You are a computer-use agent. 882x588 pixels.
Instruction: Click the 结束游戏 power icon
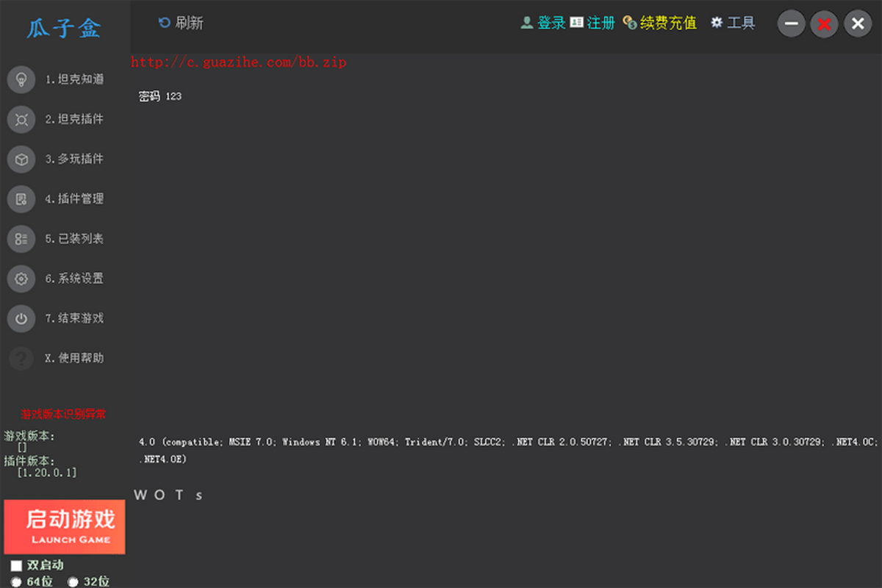coord(21,318)
